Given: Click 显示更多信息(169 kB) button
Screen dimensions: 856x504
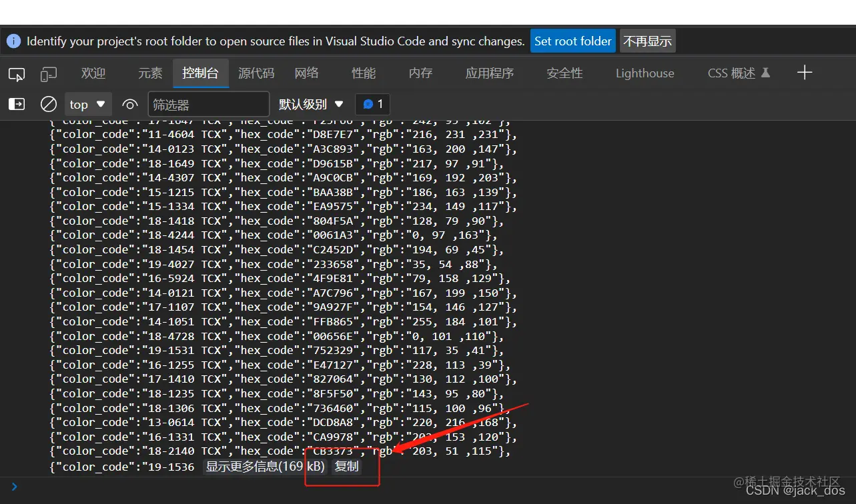Looking at the screenshot, I should coord(265,466).
